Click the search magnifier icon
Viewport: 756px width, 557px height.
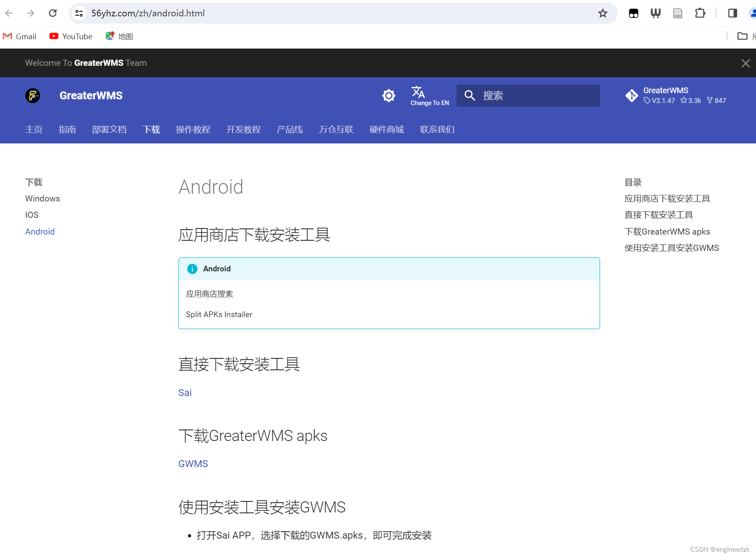click(470, 96)
